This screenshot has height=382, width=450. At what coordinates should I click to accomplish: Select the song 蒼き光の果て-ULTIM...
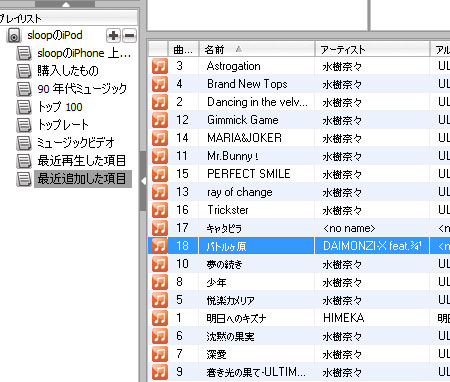256,372
